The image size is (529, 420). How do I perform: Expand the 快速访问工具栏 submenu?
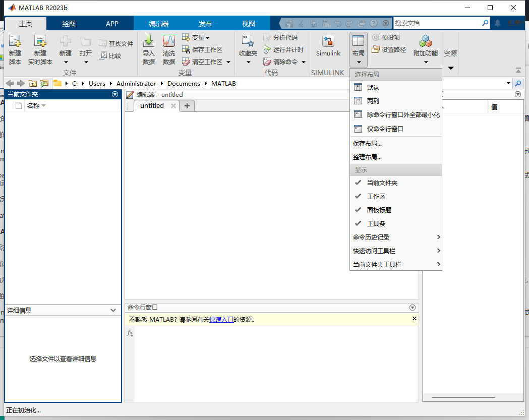tap(396, 251)
